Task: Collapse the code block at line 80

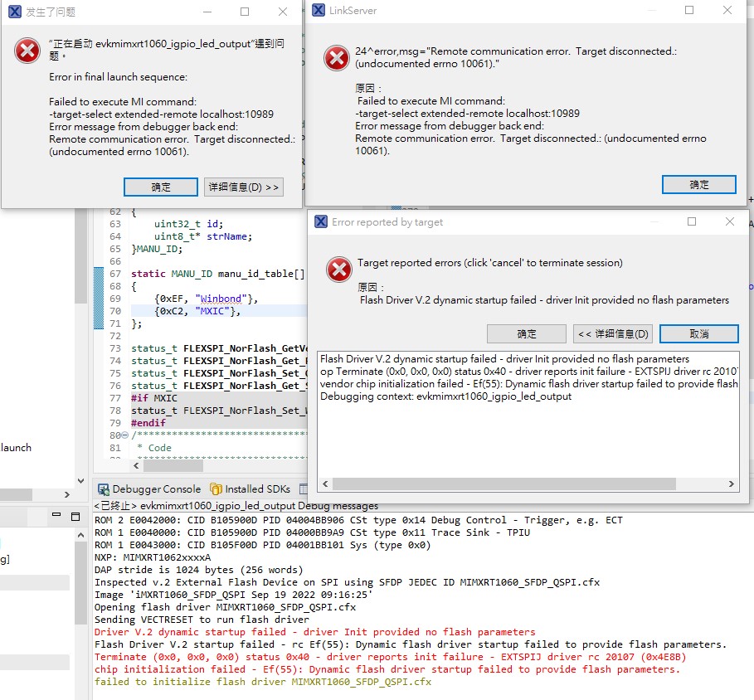Action: (x=124, y=435)
